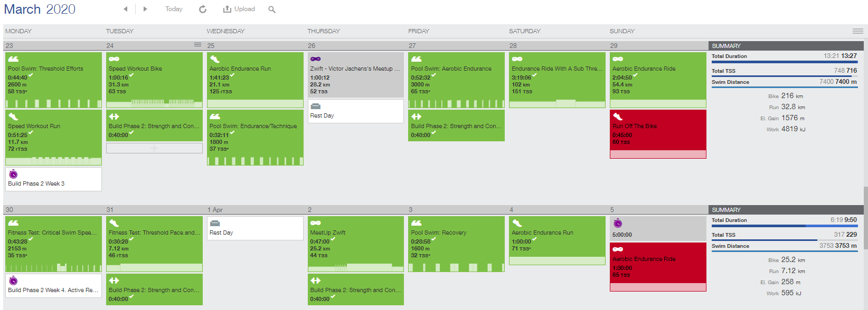This screenshot has width=868, height=310.
Task: Click Total Duration progress bar in first summary
Action: tap(784, 62)
